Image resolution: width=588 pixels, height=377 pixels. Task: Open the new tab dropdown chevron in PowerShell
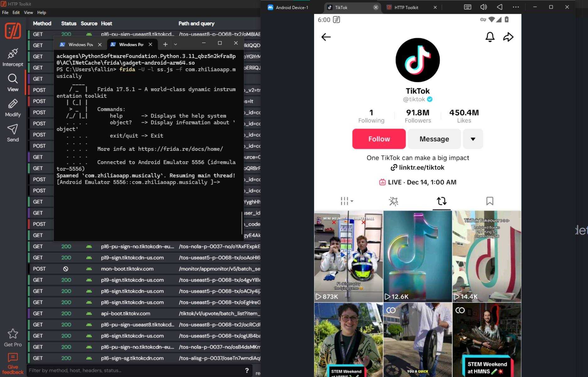pos(175,44)
